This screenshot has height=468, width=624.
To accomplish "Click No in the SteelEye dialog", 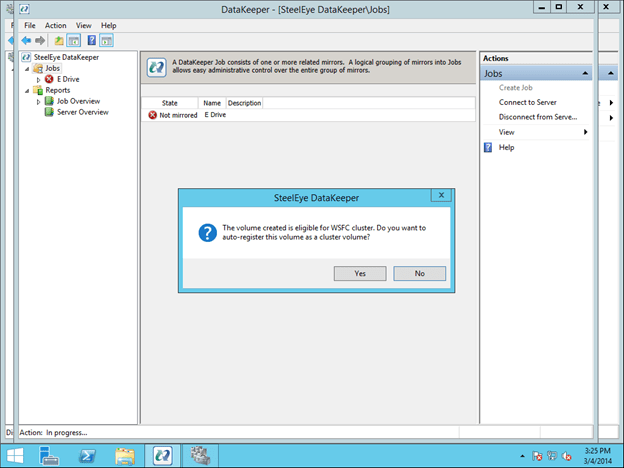I will [x=419, y=273].
